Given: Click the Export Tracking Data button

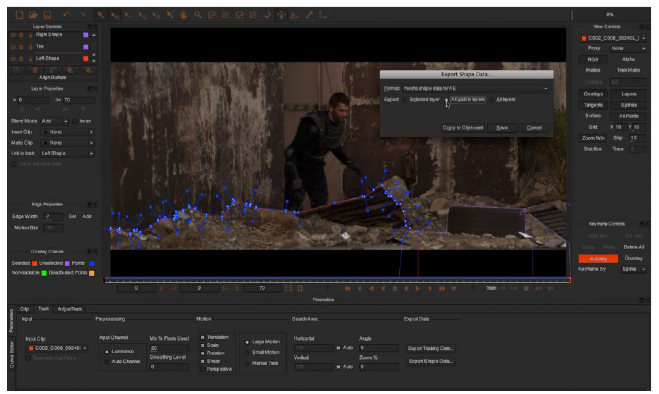Looking at the screenshot, I should (x=430, y=348).
